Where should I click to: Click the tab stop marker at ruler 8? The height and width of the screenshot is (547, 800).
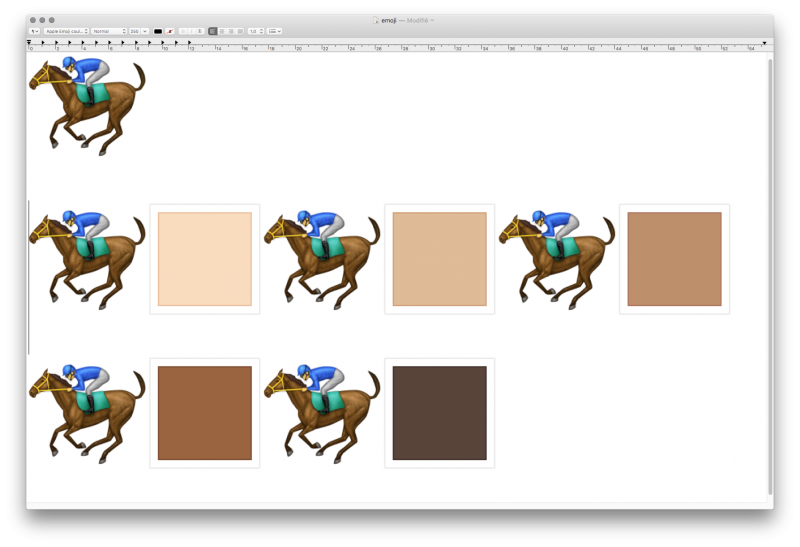(136, 42)
